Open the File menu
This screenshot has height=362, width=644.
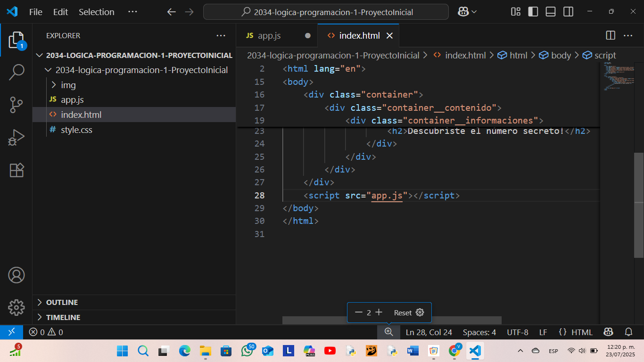coord(35,12)
